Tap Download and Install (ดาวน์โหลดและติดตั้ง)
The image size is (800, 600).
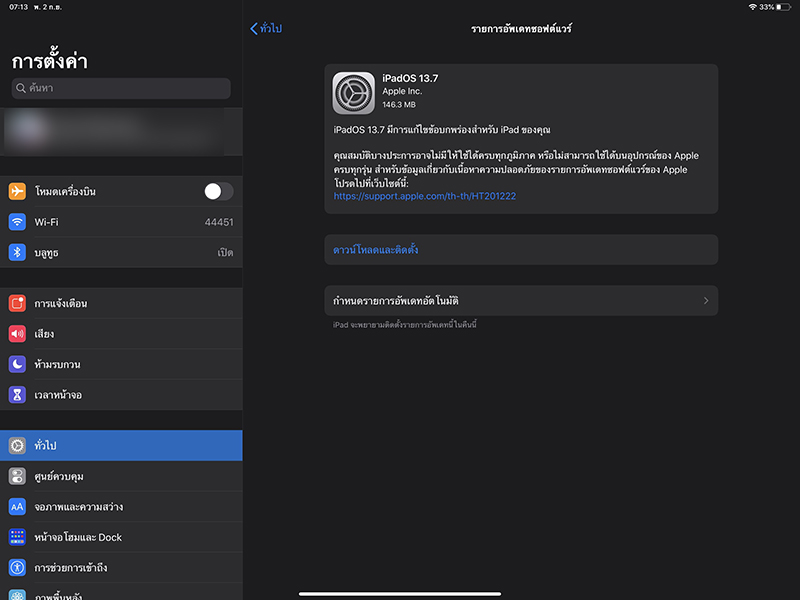[x=376, y=250]
